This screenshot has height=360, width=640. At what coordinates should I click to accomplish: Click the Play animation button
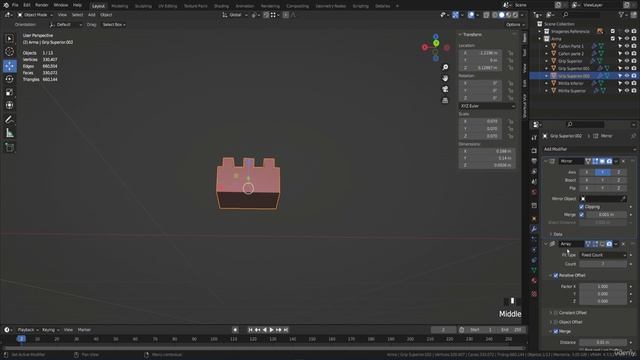tap(271, 330)
